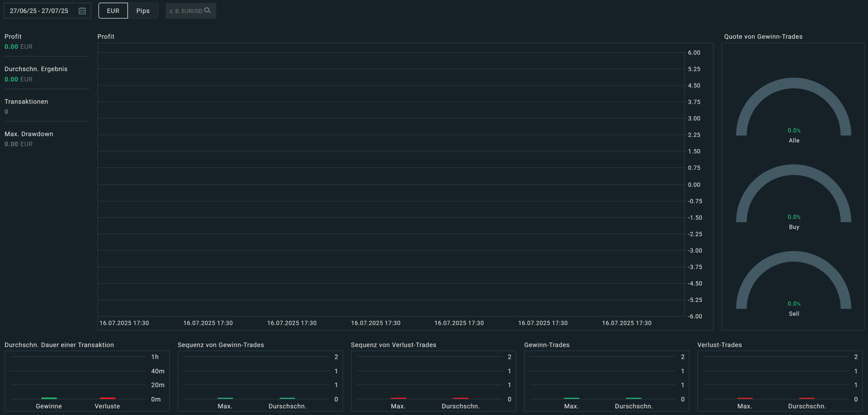Click Durschschn. label in Gewinn-Trades chart
The image size is (868, 415).
click(x=634, y=406)
